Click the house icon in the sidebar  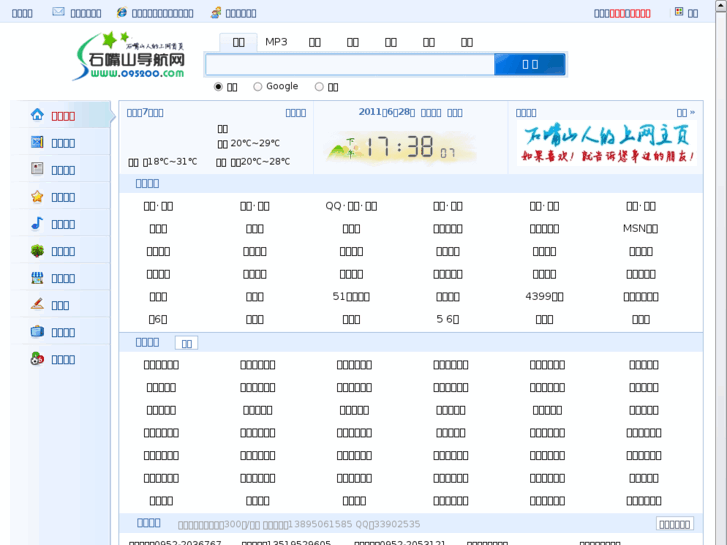tap(37, 115)
